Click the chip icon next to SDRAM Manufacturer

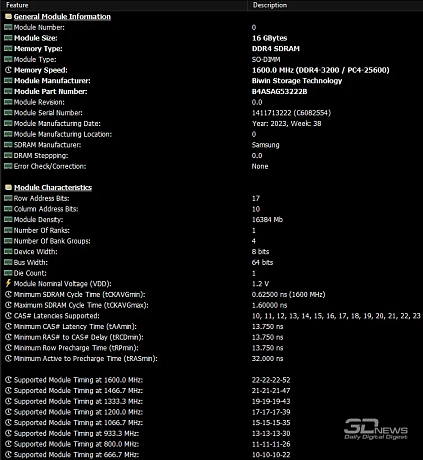coord(8,145)
